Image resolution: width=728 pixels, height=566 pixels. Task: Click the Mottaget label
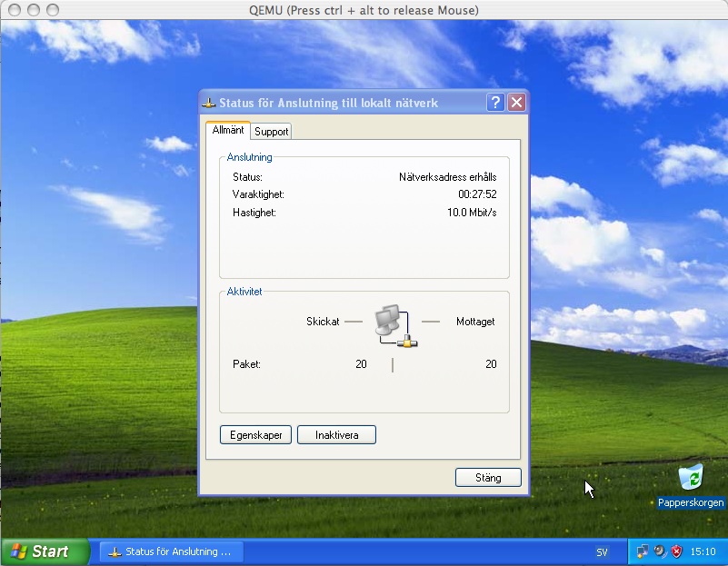point(475,322)
